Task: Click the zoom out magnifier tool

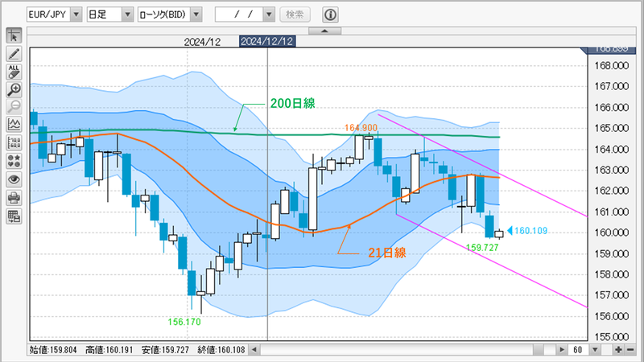Action: pos(14,107)
